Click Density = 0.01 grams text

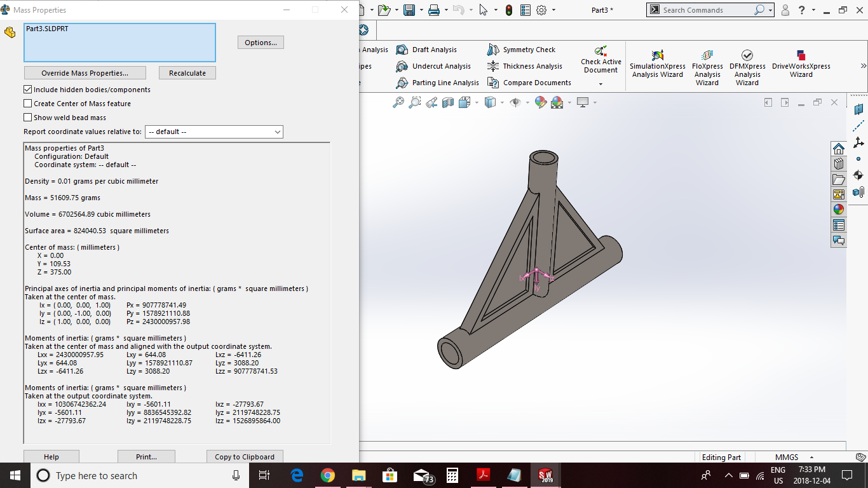pos(92,181)
